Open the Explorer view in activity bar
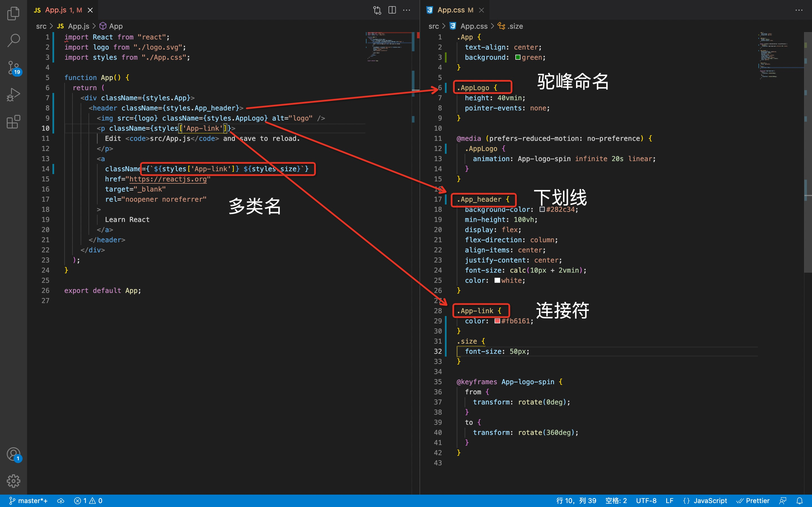 [14, 14]
